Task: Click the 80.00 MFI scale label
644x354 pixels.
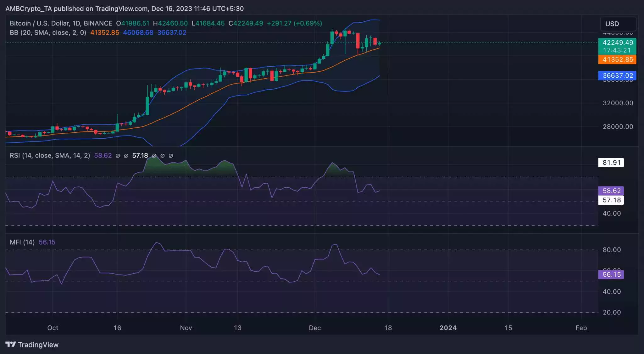Action: [612, 250]
